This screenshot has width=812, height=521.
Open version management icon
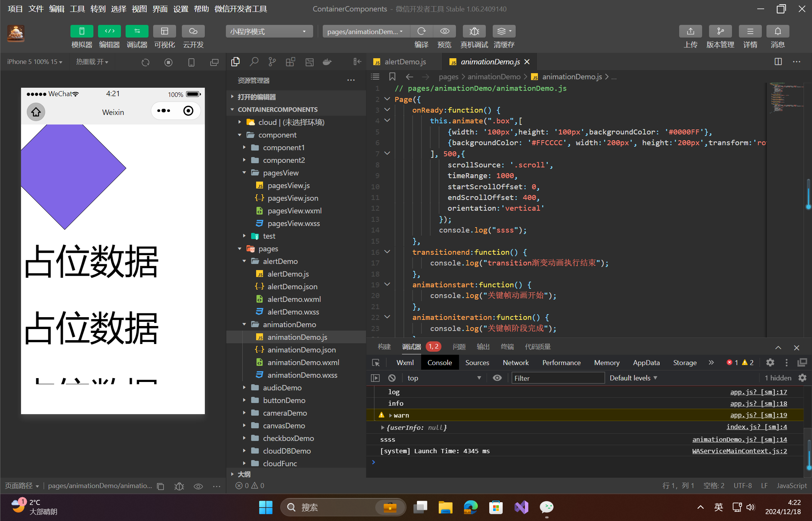pyautogui.click(x=720, y=31)
